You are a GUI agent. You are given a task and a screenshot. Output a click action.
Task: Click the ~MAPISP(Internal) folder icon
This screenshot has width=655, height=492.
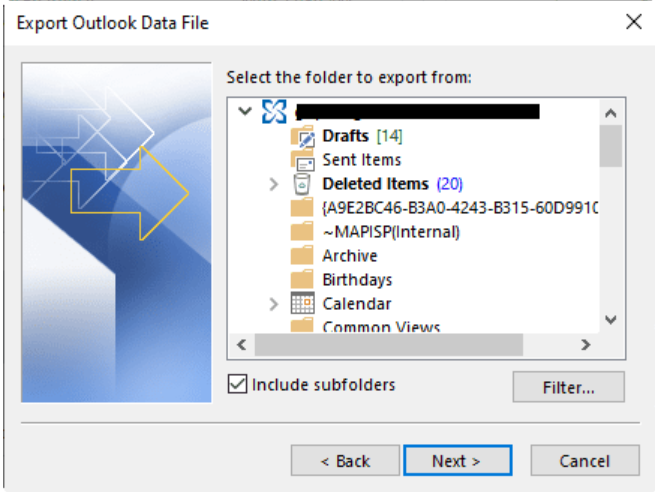(x=302, y=232)
